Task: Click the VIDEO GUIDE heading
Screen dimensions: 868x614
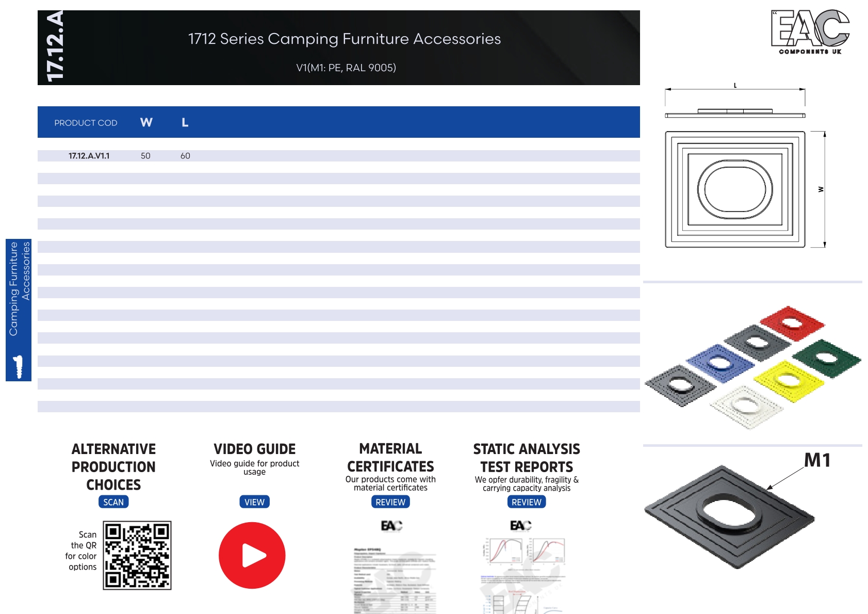Action: (x=254, y=449)
